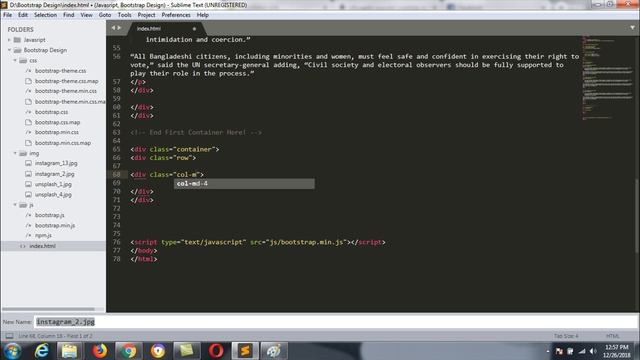Change HTML syntax in status bar
This screenshot has height=360, width=640.
[x=612, y=336]
